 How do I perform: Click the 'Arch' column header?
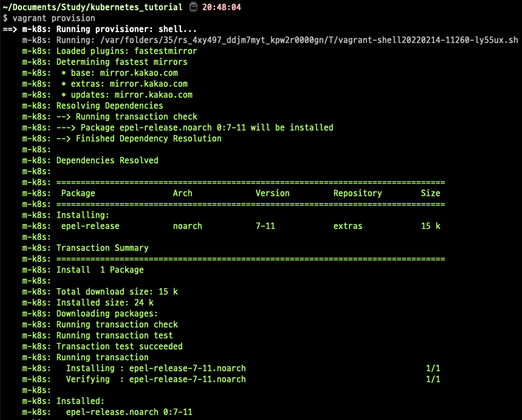coord(182,193)
